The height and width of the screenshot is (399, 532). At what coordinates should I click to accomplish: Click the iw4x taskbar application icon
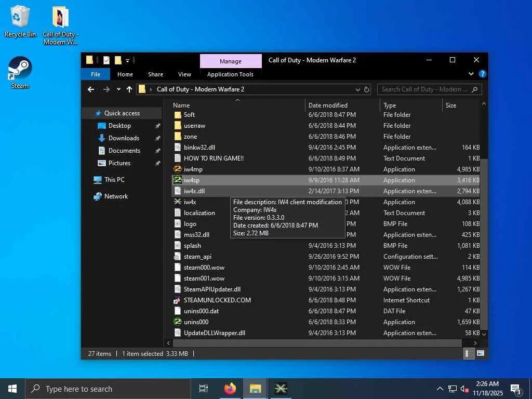(x=281, y=389)
